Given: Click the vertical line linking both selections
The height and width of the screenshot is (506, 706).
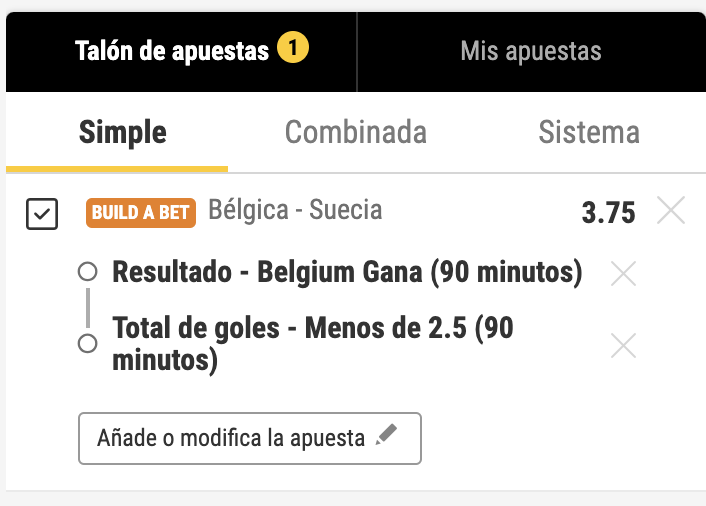Looking at the screenshot, I should pos(87,308).
